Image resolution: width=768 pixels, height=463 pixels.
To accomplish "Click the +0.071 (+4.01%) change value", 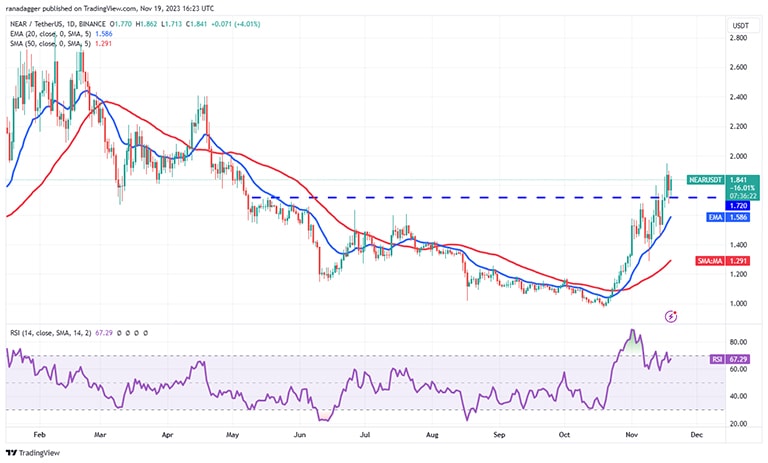I will pyautogui.click(x=236, y=24).
